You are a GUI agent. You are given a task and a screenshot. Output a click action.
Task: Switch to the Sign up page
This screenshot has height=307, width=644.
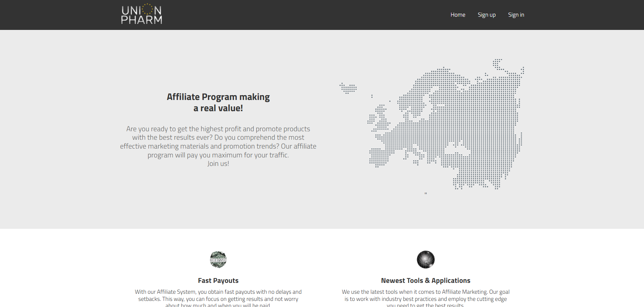(x=486, y=15)
